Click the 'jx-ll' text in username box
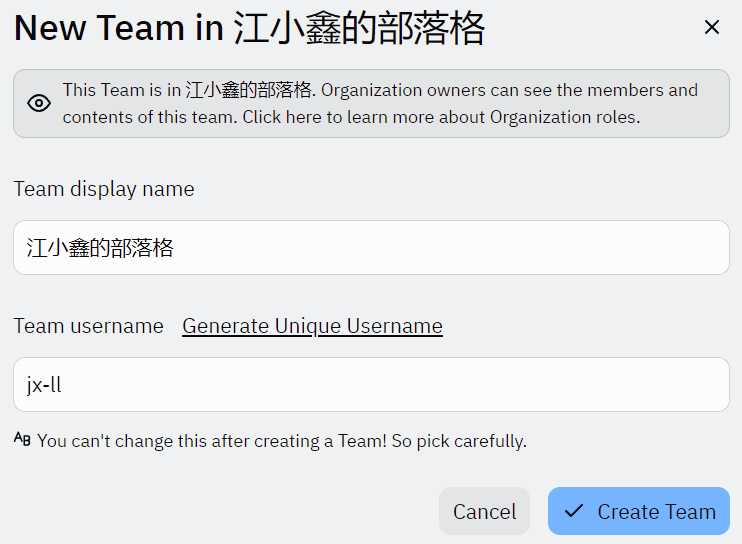This screenshot has height=544, width=742. click(x=44, y=385)
